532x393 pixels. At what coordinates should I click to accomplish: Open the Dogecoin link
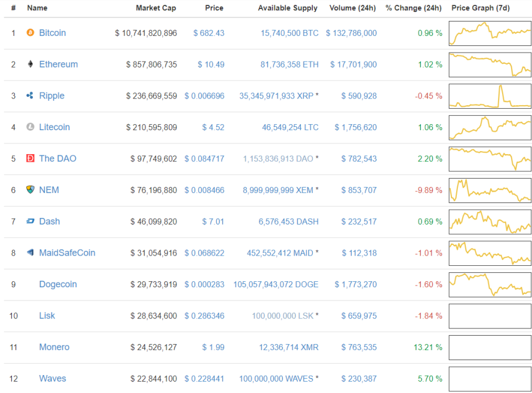click(x=58, y=284)
